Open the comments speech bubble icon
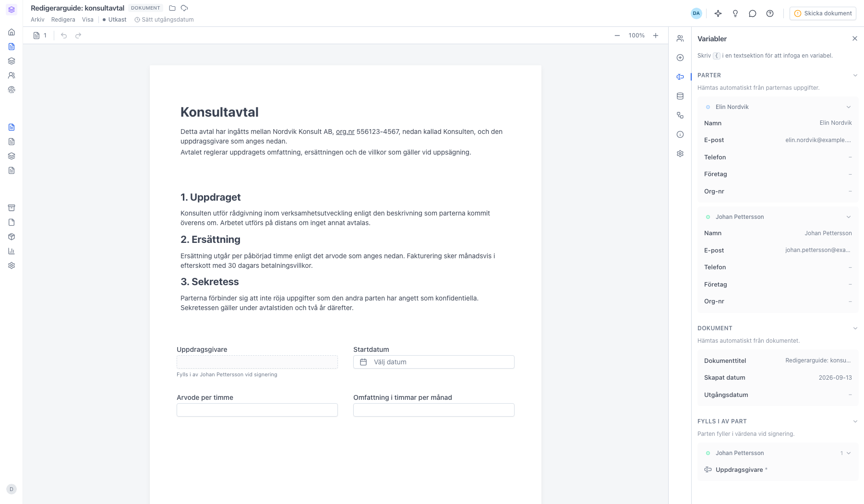Viewport: 864px width, 504px height. pyautogui.click(x=753, y=13)
